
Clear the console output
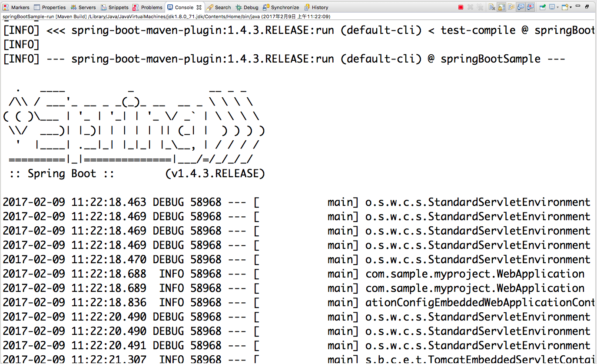pyautogui.click(x=492, y=7)
